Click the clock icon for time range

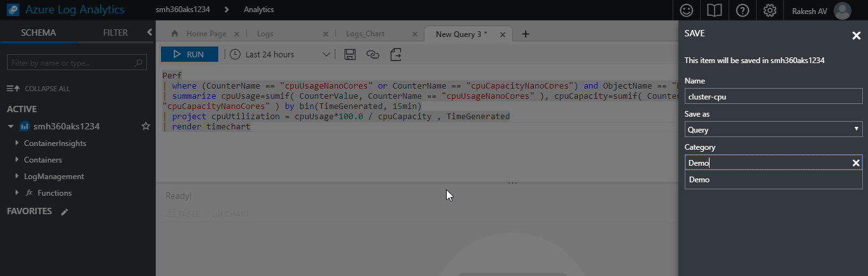235,54
